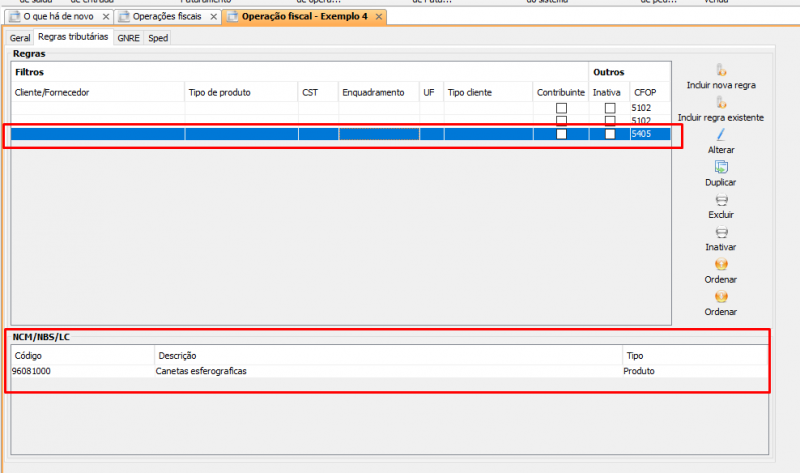Select the Sped tab
Image resolution: width=800 pixels, height=473 pixels.
pyautogui.click(x=158, y=38)
